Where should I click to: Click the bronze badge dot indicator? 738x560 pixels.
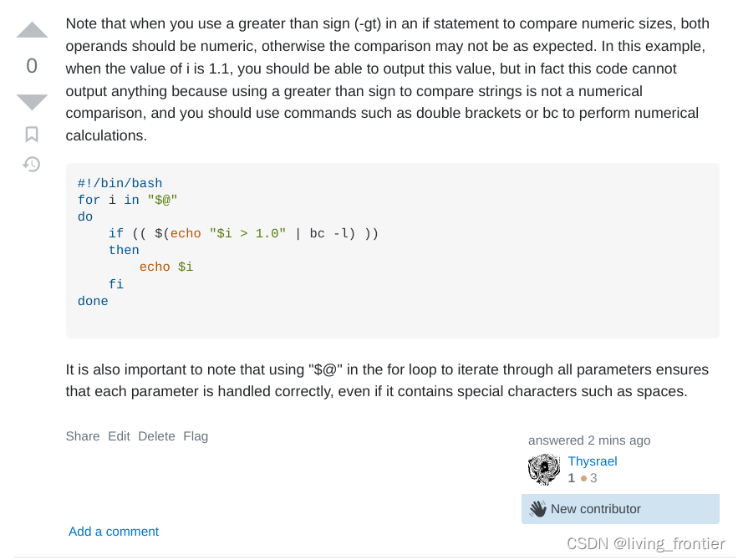(x=583, y=479)
